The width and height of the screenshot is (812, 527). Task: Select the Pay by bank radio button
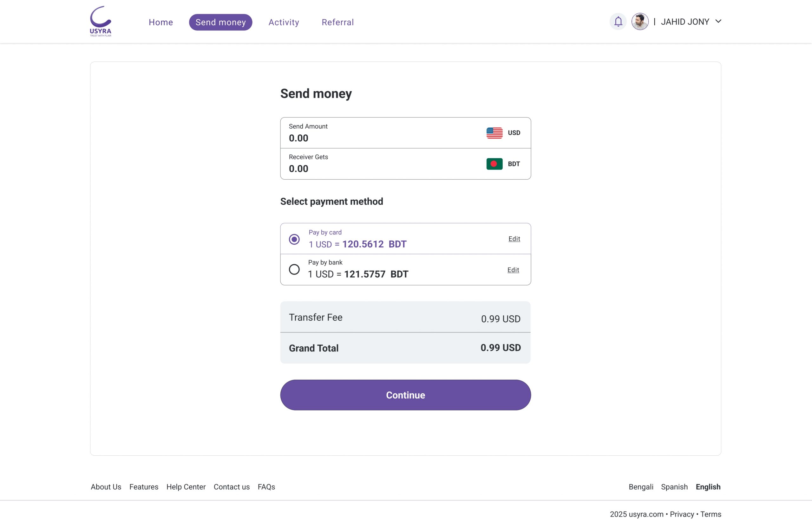tap(294, 270)
